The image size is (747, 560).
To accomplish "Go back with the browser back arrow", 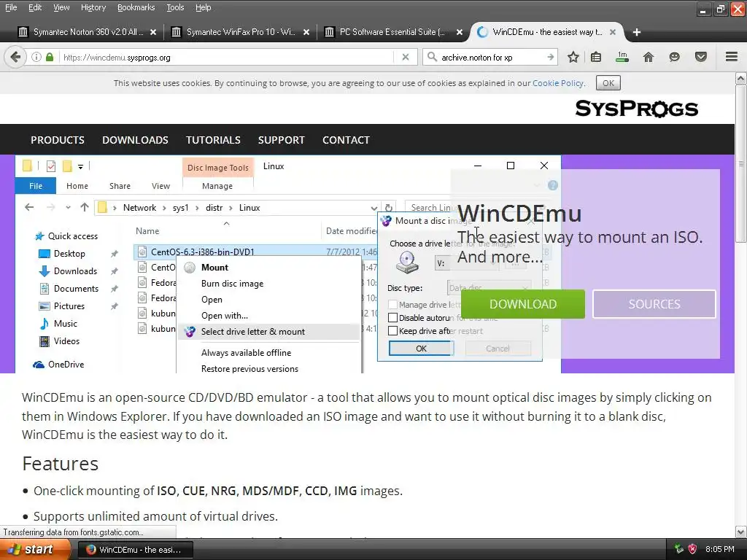I will tap(15, 57).
